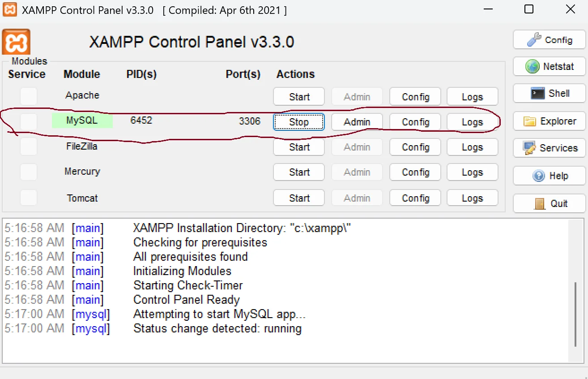Toggle the Mercury service checkbox
Viewport: 588px width, 379px height.
pos(29,172)
